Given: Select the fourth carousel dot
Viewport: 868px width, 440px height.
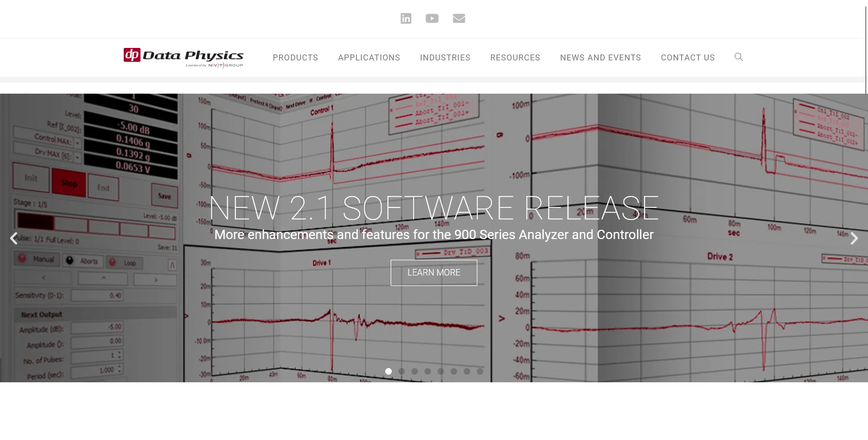Looking at the screenshot, I should (428, 371).
